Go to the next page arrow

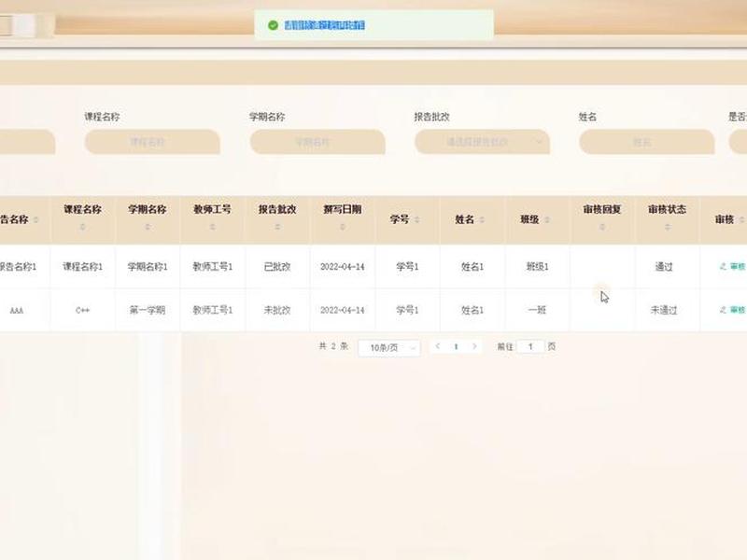click(x=474, y=346)
